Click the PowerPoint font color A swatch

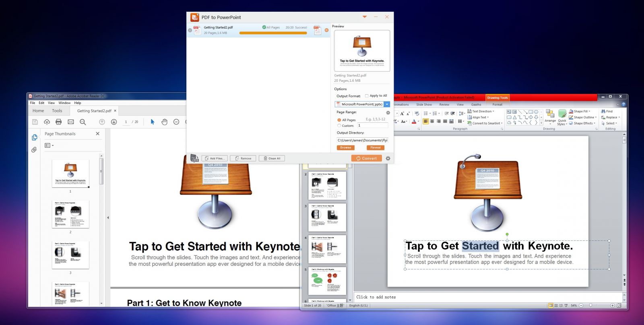click(414, 121)
